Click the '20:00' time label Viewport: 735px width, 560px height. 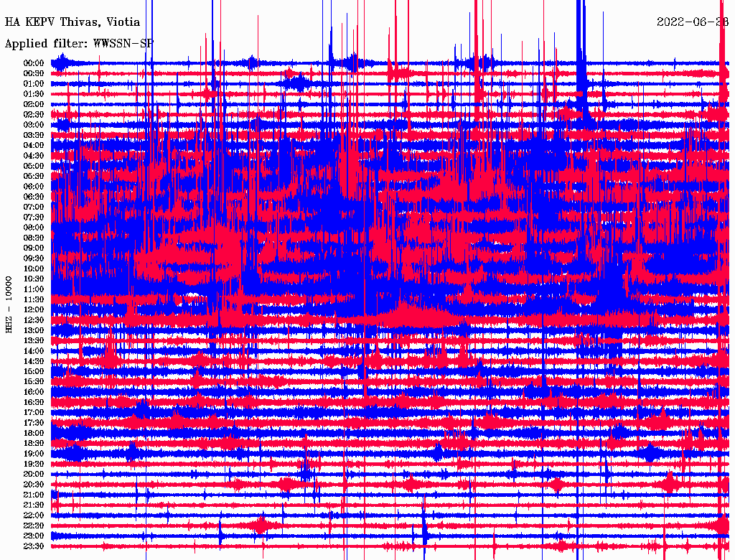pyautogui.click(x=34, y=474)
